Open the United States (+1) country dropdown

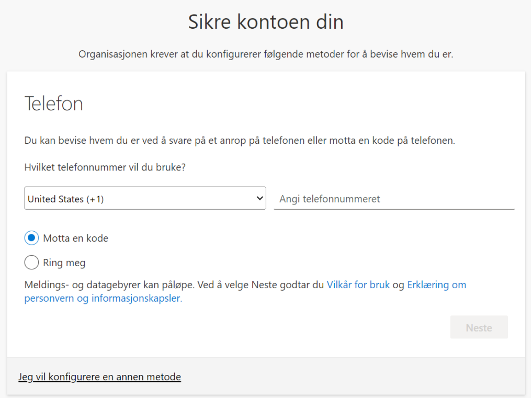[145, 199]
